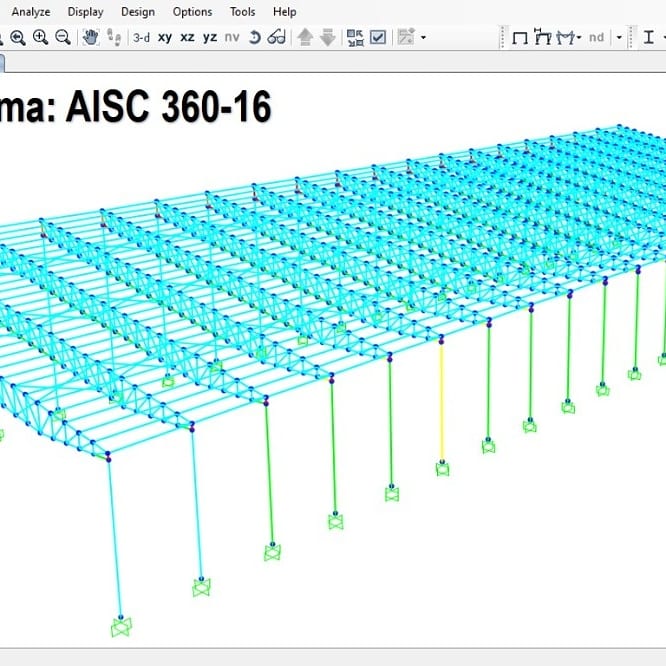Click the Perspective Toggle glasses icon
The height and width of the screenshot is (666, 666).
pyautogui.click(x=277, y=37)
